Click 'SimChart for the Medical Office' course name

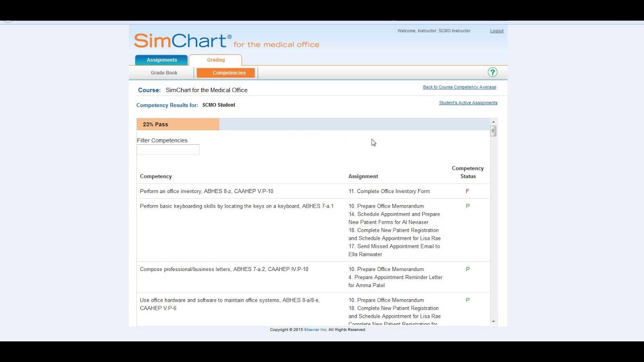207,90
